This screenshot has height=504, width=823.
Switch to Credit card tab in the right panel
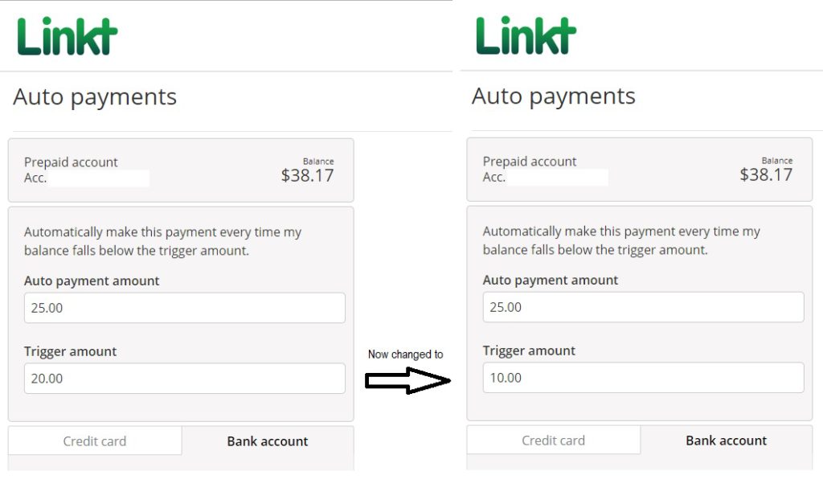pyautogui.click(x=553, y=440)
